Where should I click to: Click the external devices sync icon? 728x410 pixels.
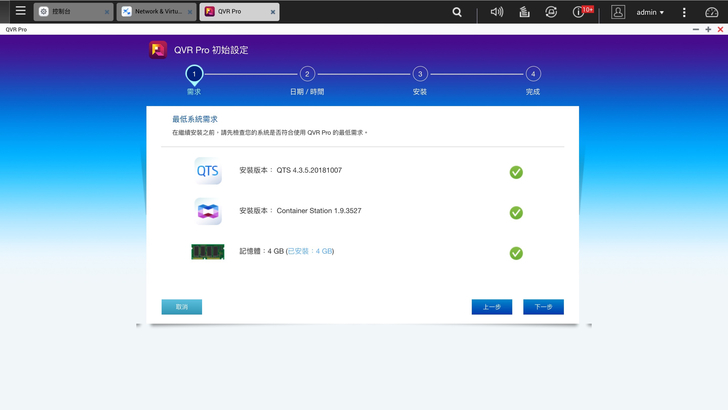(x=551, y=12)
